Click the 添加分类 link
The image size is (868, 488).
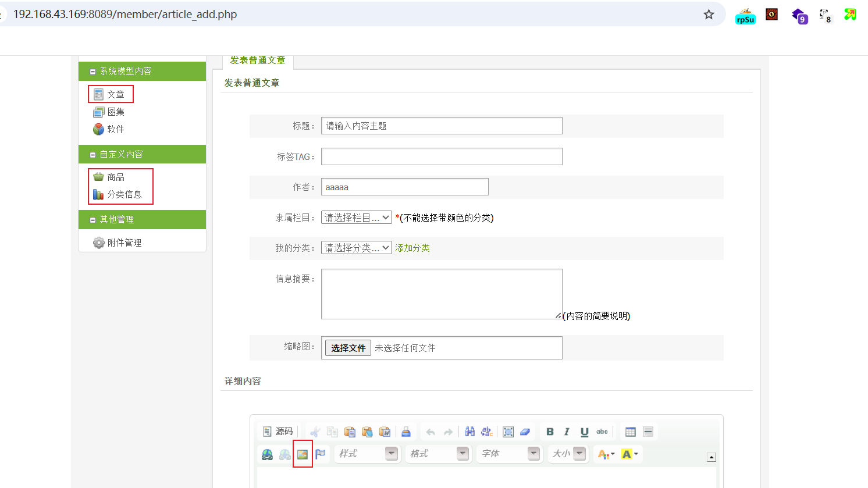coord(412,248)
